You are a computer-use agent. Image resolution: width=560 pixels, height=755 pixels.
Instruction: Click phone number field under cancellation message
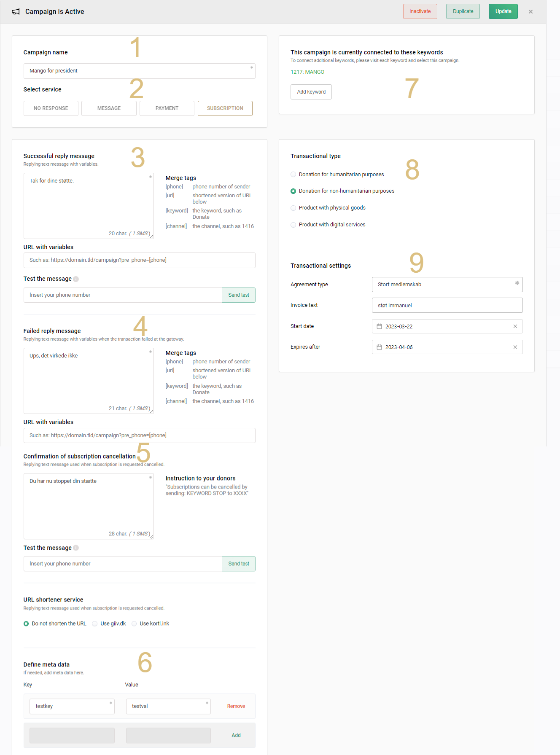click(x=123, y=564)
